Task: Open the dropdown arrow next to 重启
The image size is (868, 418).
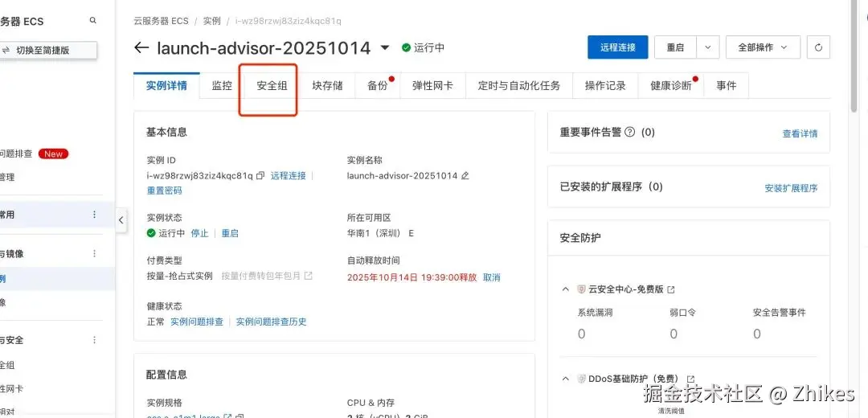Action: point(707,47)
